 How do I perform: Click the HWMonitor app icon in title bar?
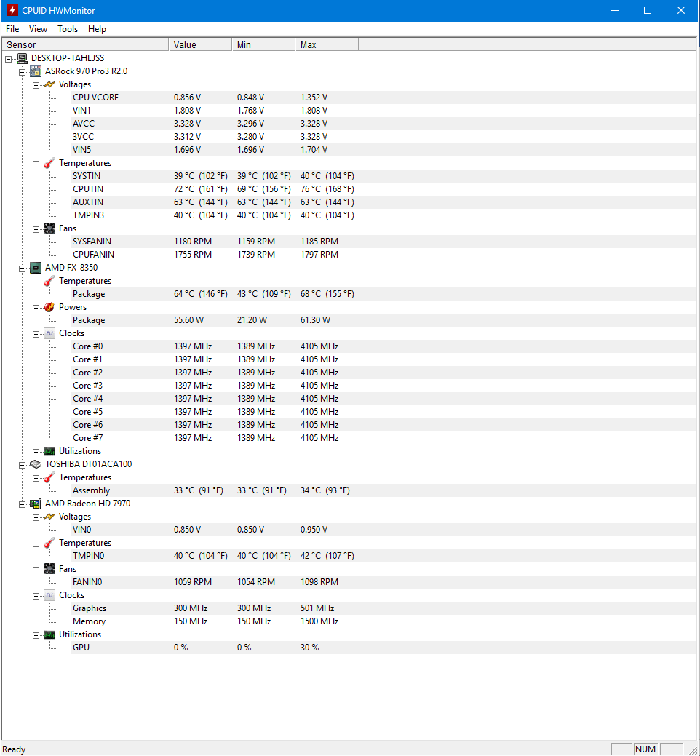click(12, 10)
